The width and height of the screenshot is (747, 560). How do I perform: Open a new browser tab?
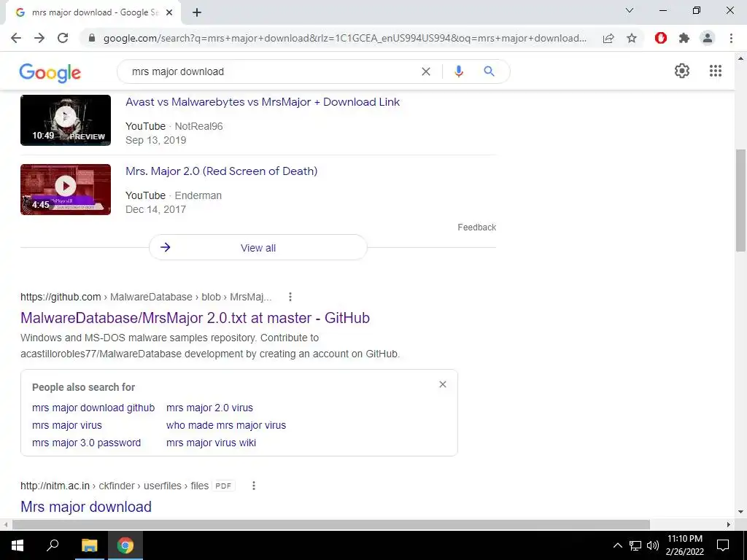tap(197, 12)
